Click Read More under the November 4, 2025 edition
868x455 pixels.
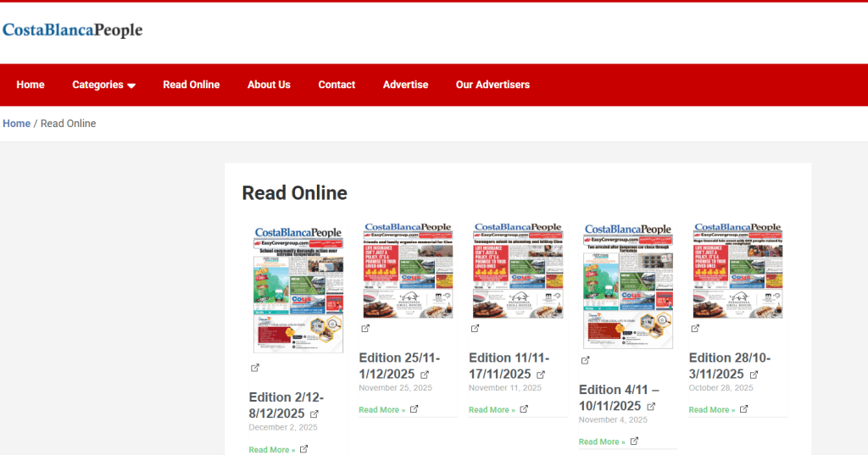tap(602, 441)
